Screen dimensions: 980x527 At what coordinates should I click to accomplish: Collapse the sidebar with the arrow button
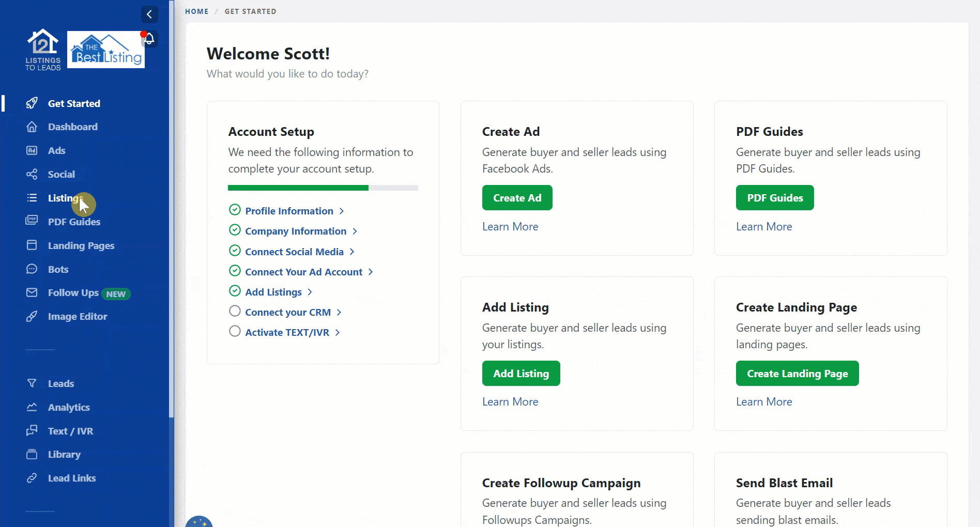[x=149, y=14]
